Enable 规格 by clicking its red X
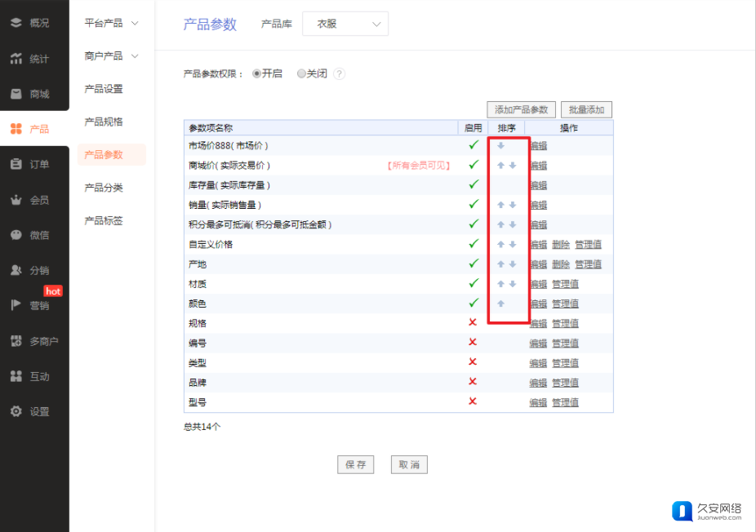Viewport: 756px width, 532px height. (473, 323)
